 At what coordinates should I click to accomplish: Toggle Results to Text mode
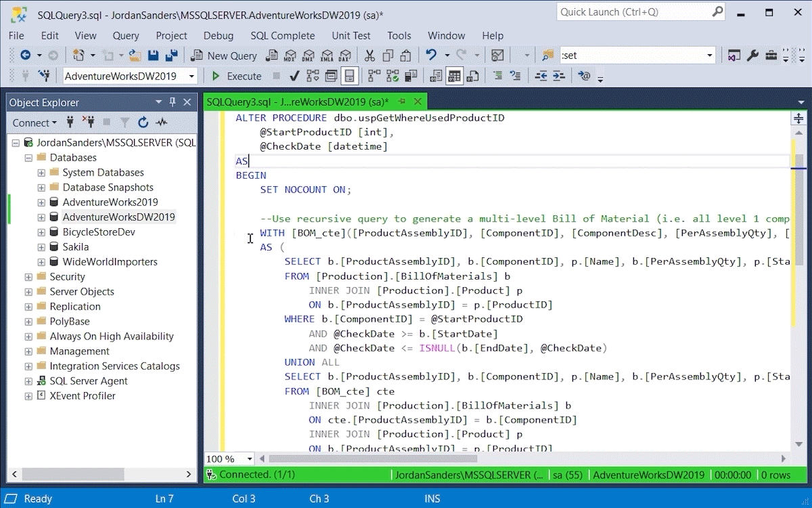pyautogui.click(x=435, y=76)
